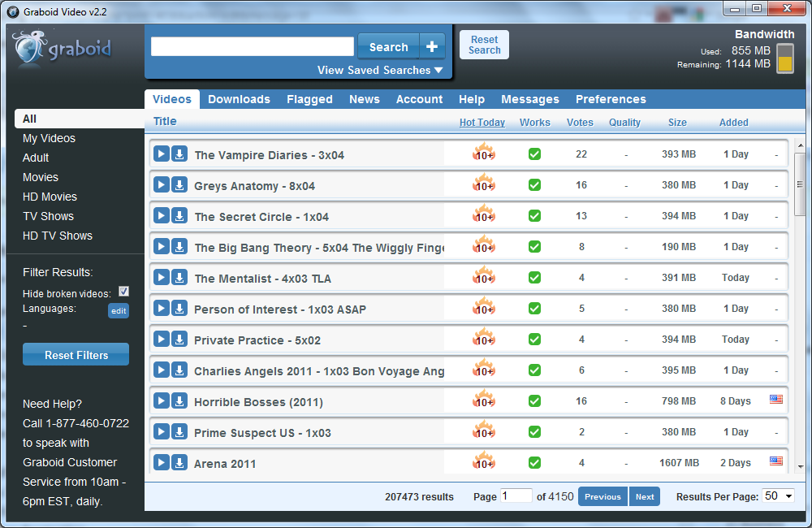812x528 pixels.
Task: Download Charlies Angels 2011 1x03
Action: click(x=179, y=370)
